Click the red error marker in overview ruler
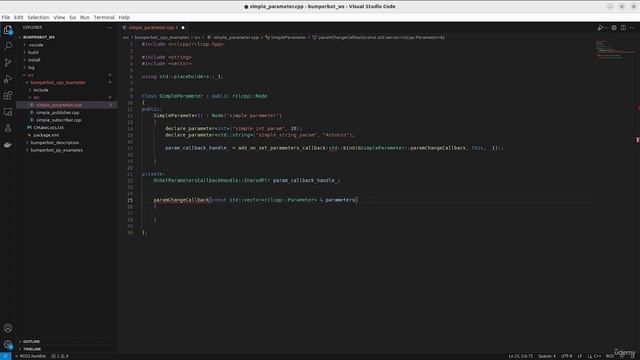Viewport: 640px width, 360px height. coord(638,140)
